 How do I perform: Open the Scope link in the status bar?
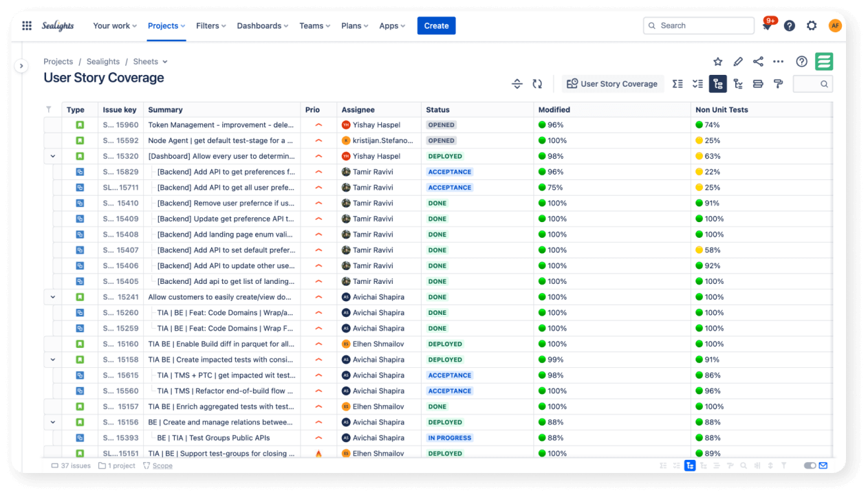pyautogui.click(x=162, y=465)
